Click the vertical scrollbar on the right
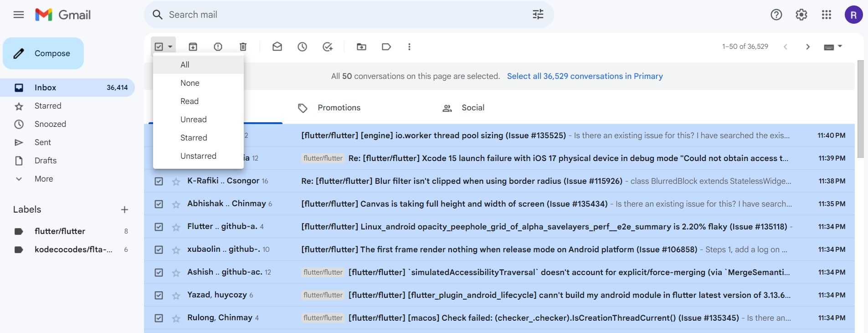868x333 pixels. [x=860, y=109]
